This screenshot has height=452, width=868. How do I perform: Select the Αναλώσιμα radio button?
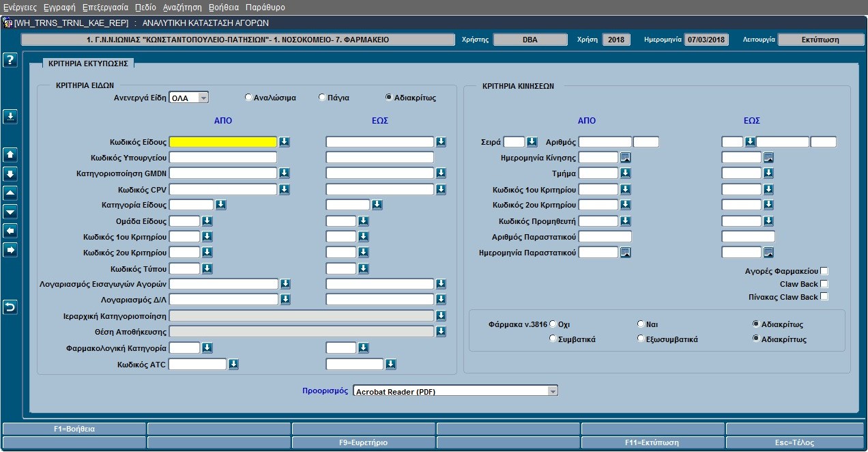click(x=248, y=97)
